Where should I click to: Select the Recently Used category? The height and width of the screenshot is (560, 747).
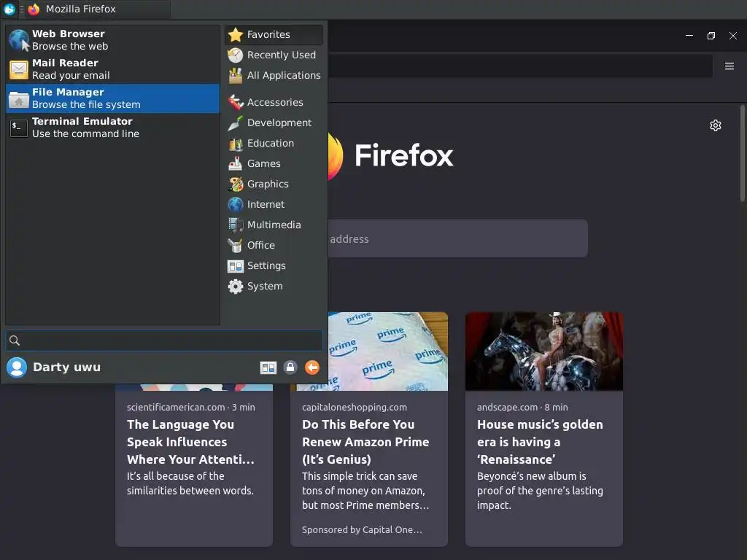pyautogui.click(x=274, y=55)
